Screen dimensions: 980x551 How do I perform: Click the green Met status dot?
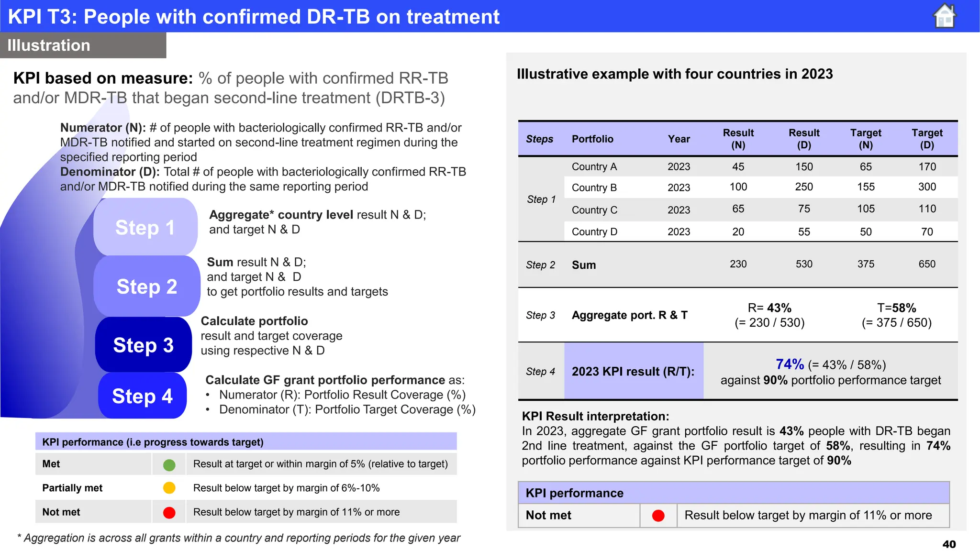point(169,464)
